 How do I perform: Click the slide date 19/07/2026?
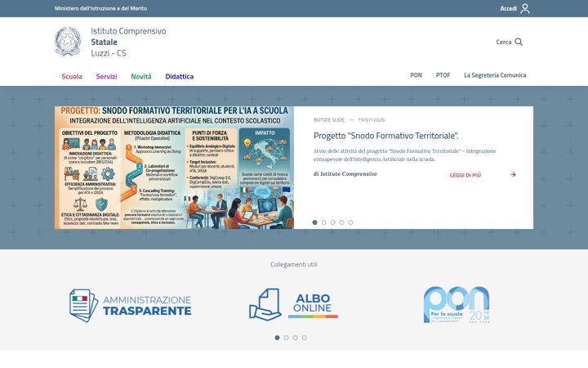(x=372, y=119)
